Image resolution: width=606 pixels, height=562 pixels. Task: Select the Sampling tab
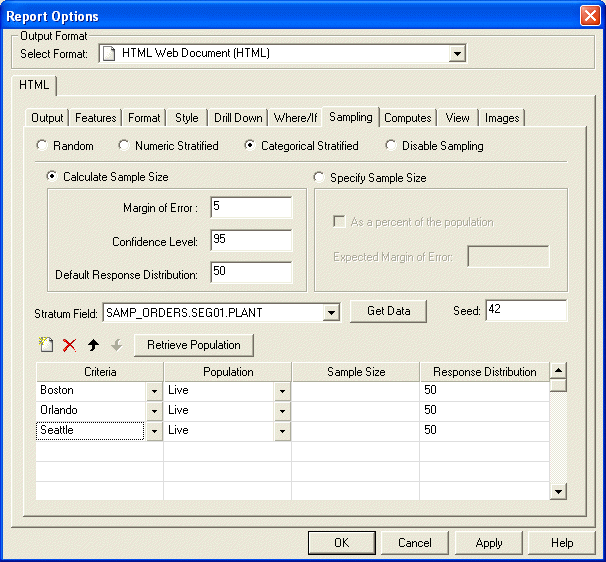(x=351, y=117)
